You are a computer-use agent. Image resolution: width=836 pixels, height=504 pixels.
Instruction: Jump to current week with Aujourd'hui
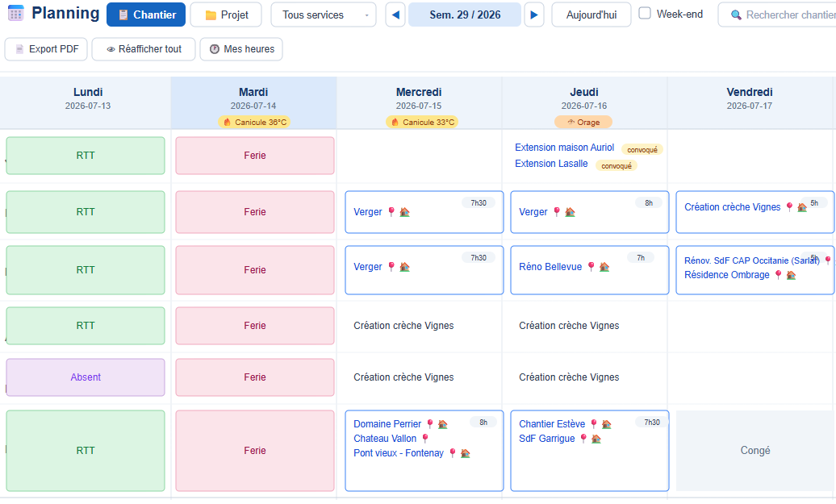tap(591, 15)
